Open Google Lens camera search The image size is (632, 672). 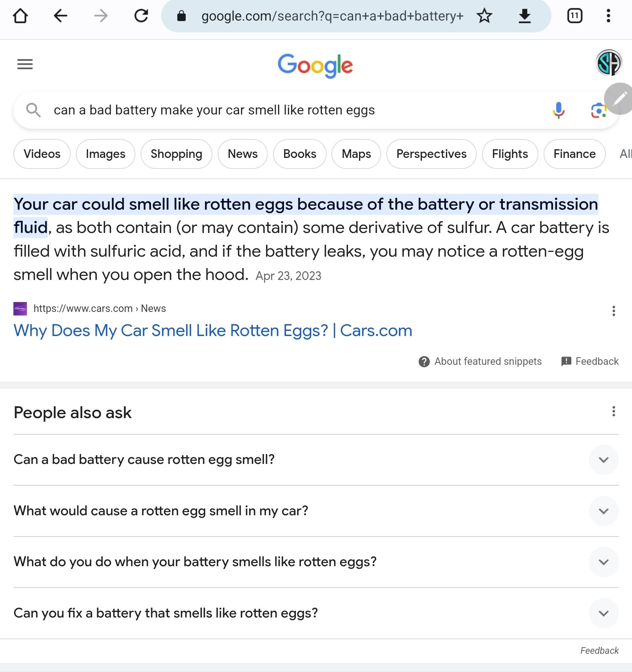coord(598,111)
